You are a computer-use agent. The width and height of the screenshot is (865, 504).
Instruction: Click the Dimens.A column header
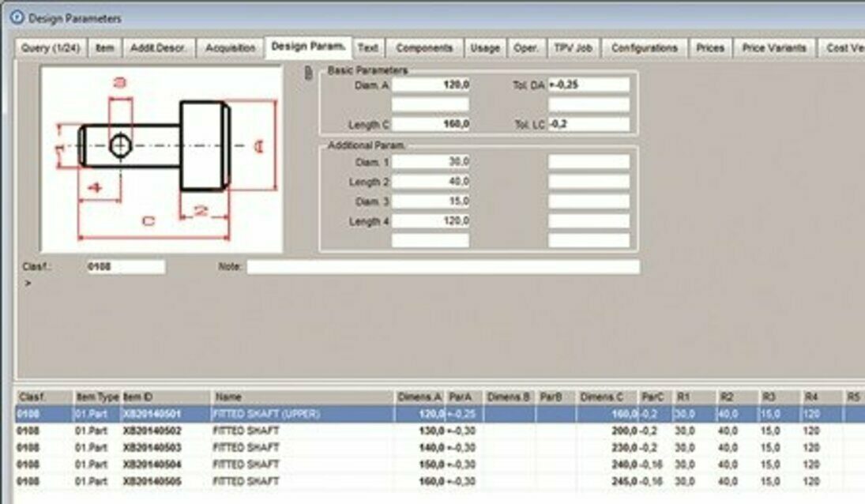point(419,397)
